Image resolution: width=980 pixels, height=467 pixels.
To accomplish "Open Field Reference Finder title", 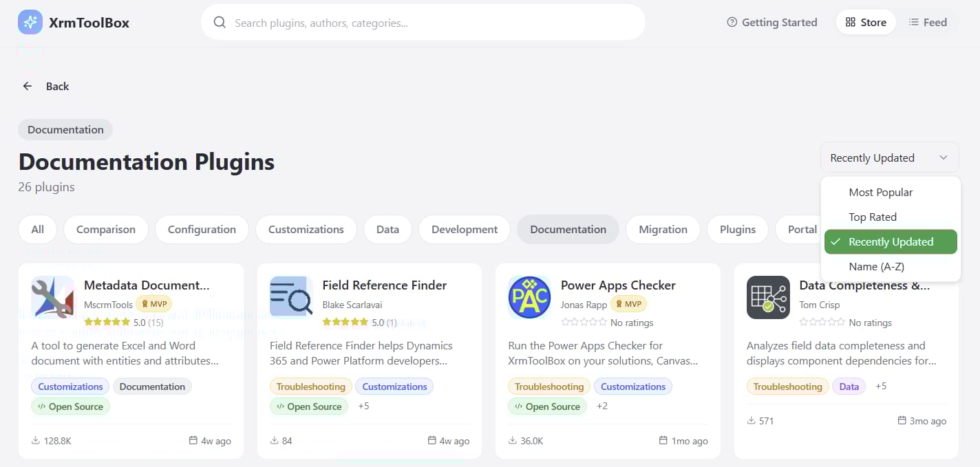I will click(x=384, y=285).
